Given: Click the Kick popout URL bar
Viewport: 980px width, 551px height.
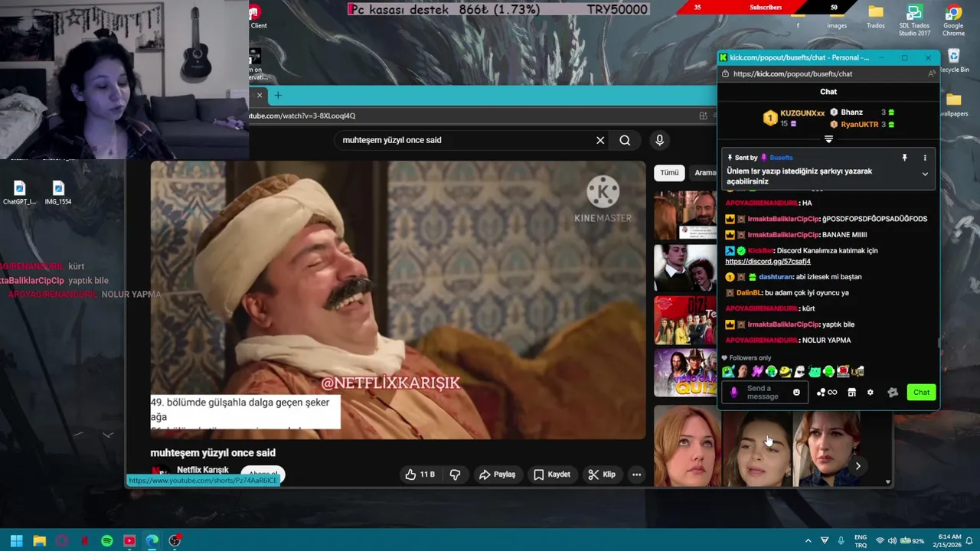Looking at the screenshot, I should pyautogui.click(x=792, y=73).
